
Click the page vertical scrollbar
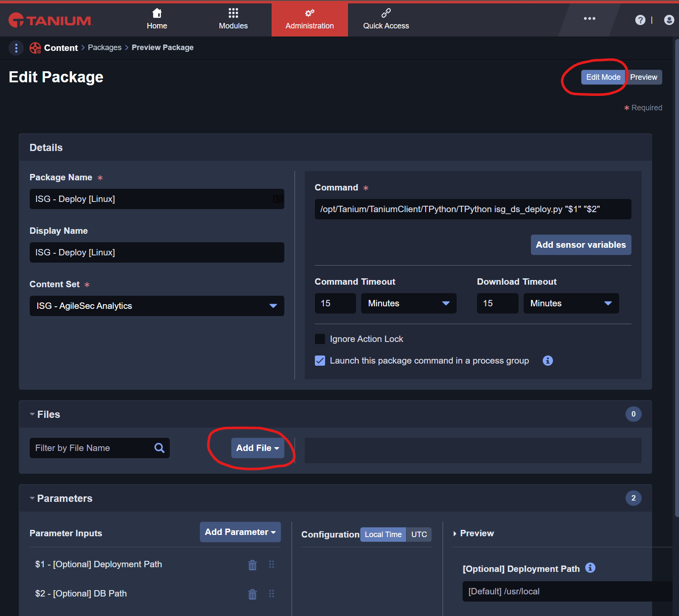[676, 278]
